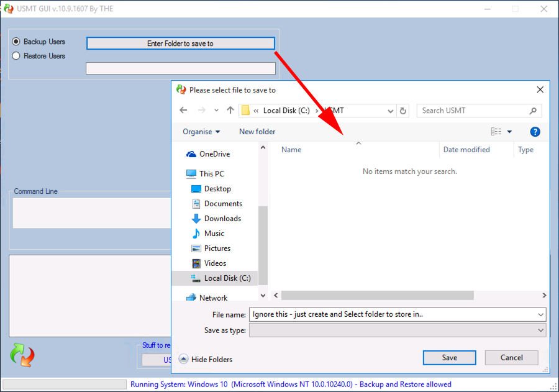The width and height of the screenshot is (559, 392).
Task: Open Videos in the navigation pane
Action: pos(215,263)
